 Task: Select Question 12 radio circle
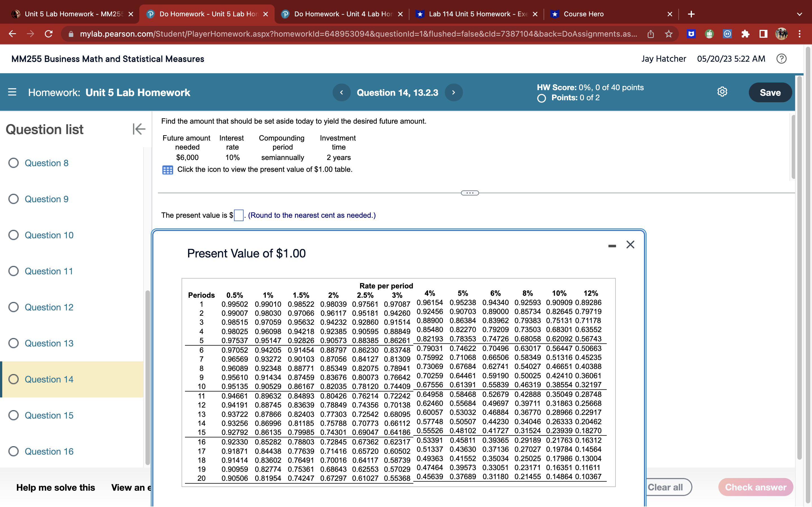pos(14,307)
